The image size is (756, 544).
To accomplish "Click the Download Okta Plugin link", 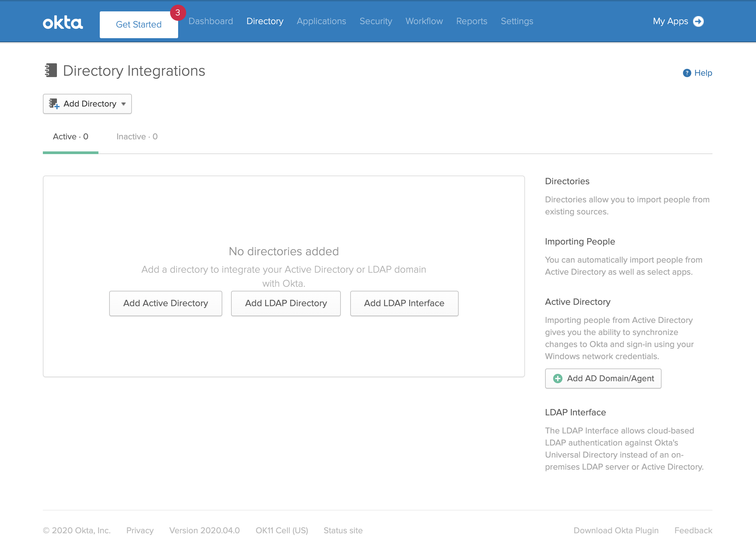I will [616, 530].
